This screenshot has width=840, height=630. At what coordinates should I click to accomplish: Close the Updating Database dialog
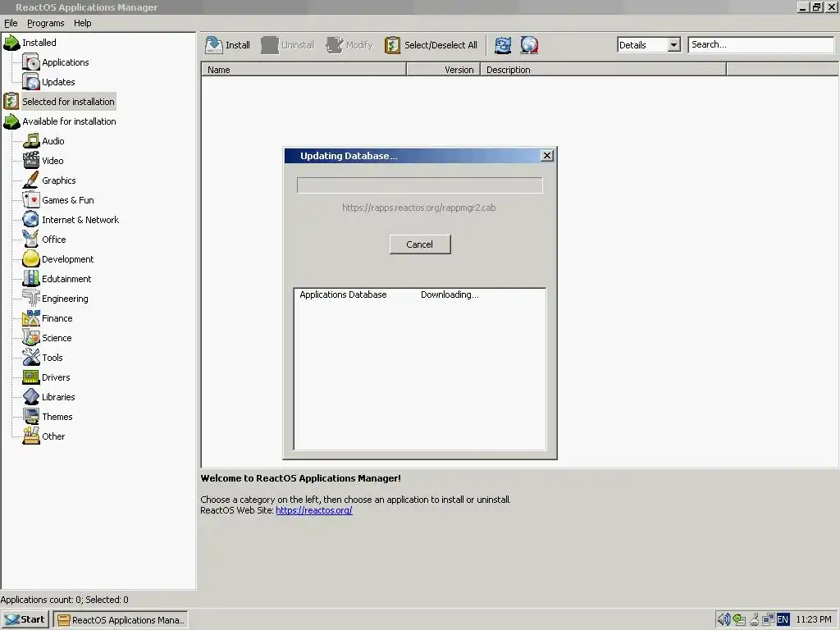tap(547, 155)
